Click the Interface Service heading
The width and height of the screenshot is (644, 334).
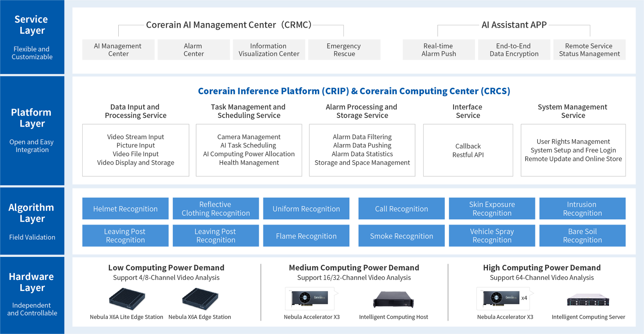point(468,111)
